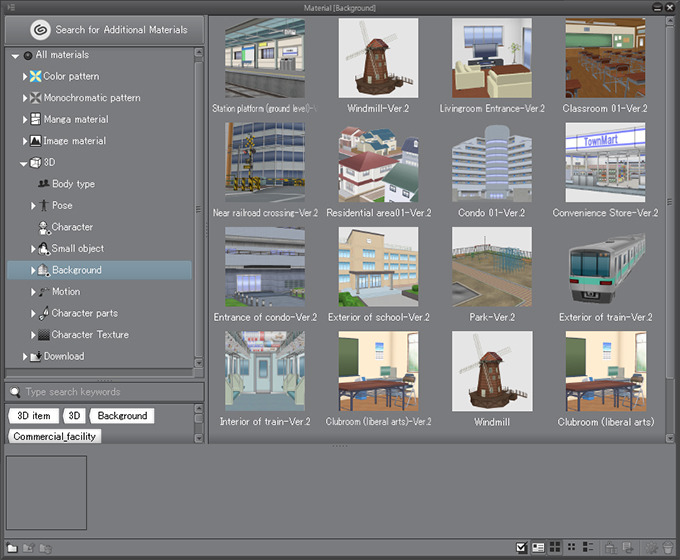
Task: Expand the Manga material folder
Action: 24,120
